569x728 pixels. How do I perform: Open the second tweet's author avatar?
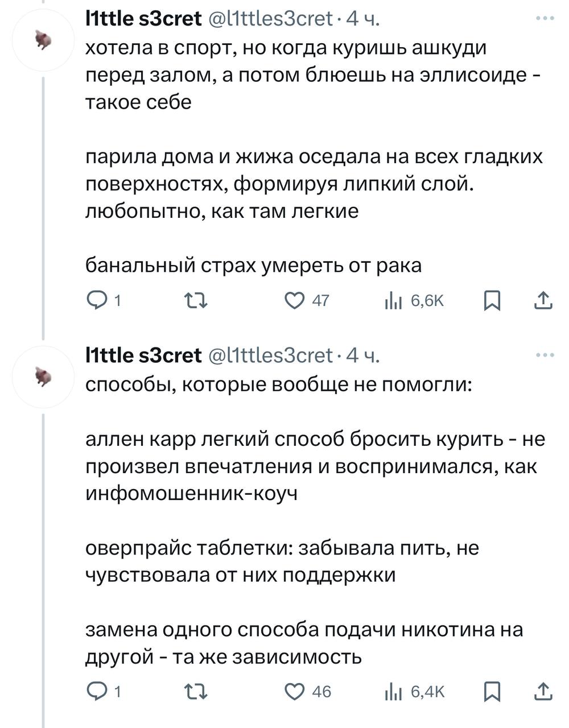point(43,377)
